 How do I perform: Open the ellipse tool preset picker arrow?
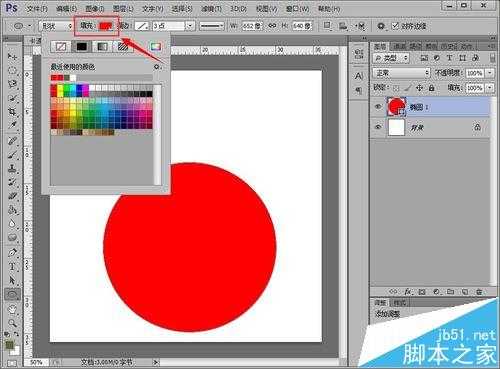tap(30, 26)
